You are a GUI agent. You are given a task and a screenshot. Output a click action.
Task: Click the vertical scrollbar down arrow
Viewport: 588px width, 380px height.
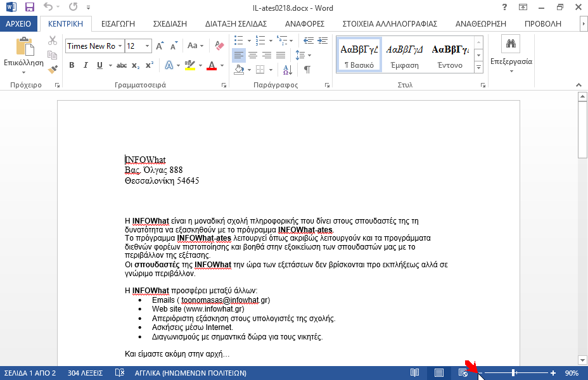[x=582, y=360]
